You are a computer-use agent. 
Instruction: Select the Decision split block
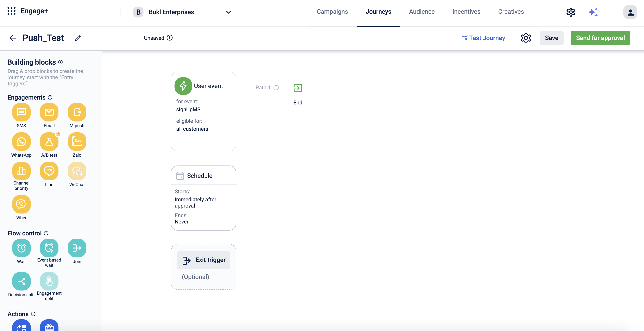click(21, 281)
